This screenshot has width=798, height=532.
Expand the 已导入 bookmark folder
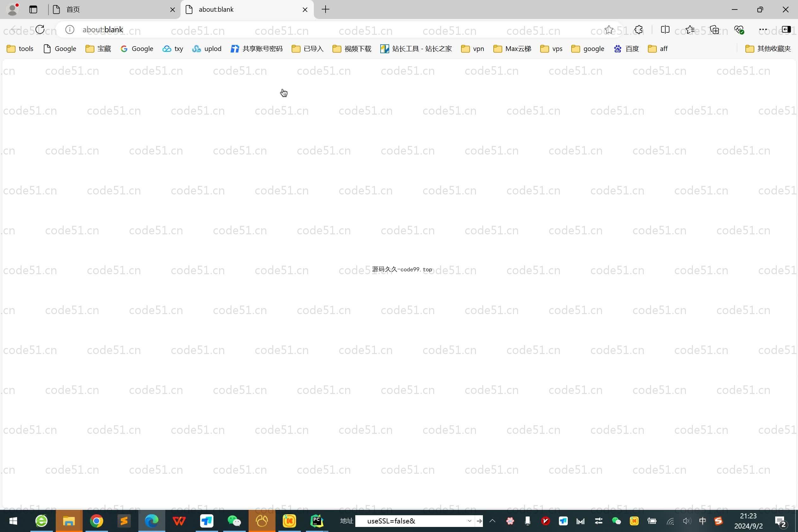point(307,48)
